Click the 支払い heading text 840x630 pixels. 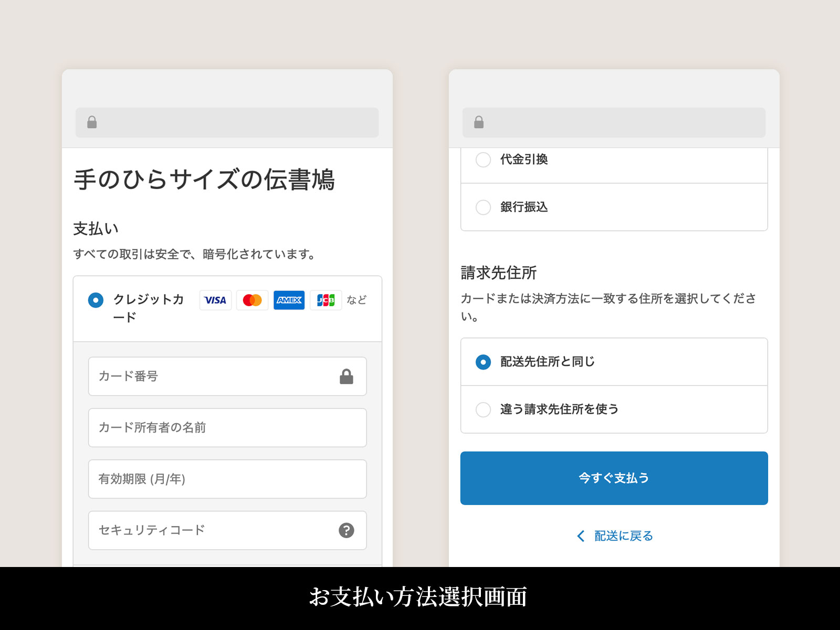96,229
